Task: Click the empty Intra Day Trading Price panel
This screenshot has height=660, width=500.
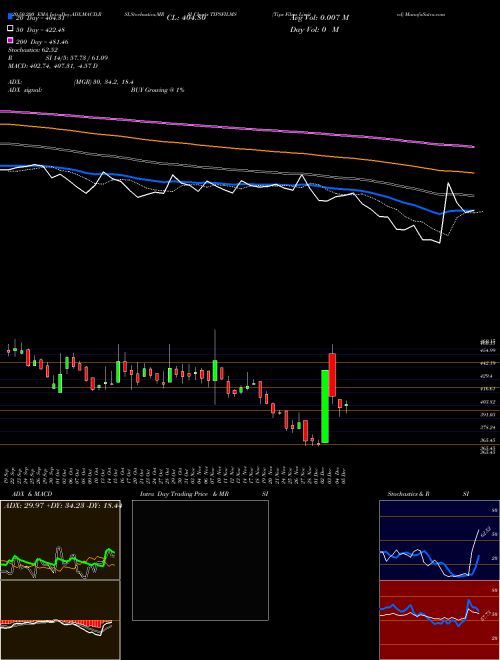Action: click(200, 560)
